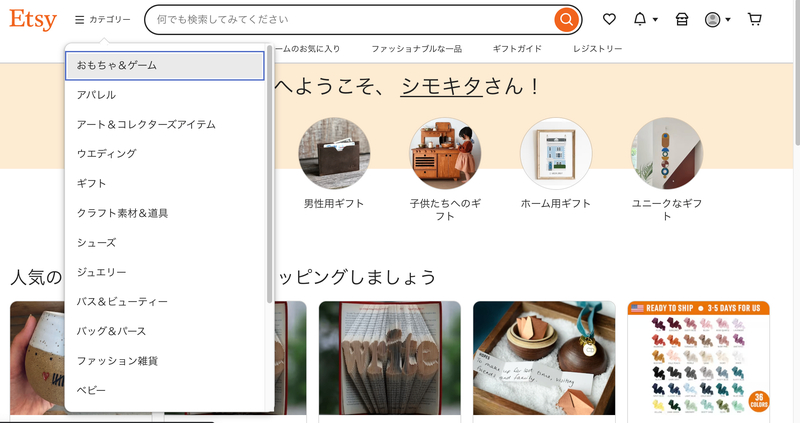Click the orange search magnifier button
The height and width of the screenshot is (423, 800).
[x=566, y=20]
